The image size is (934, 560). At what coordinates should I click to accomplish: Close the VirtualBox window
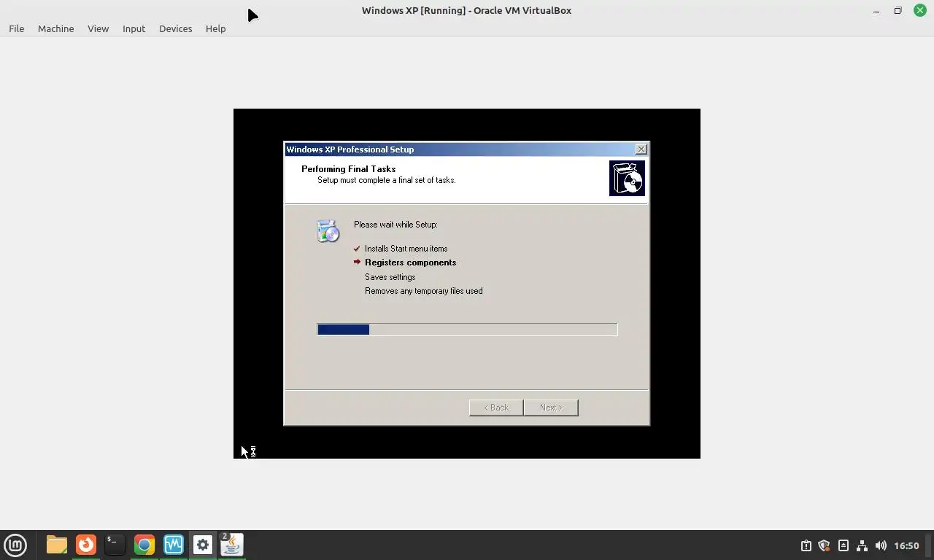pyautogui.click(x=919, y=11)
